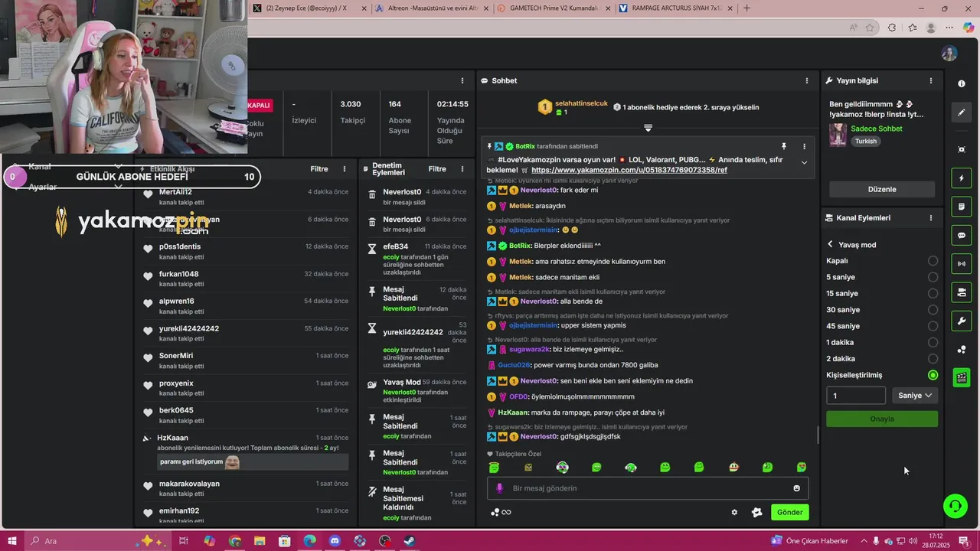Open the chat bubble icon in sidebar
The width and height of the screenshot is (980, 551).
(x=962, y=235)
